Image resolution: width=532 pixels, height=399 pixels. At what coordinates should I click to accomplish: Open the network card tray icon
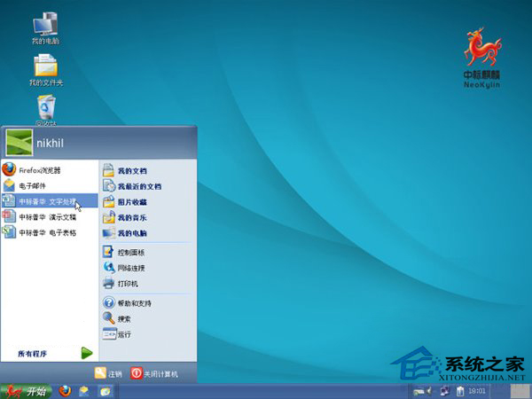tap(419, 392)
